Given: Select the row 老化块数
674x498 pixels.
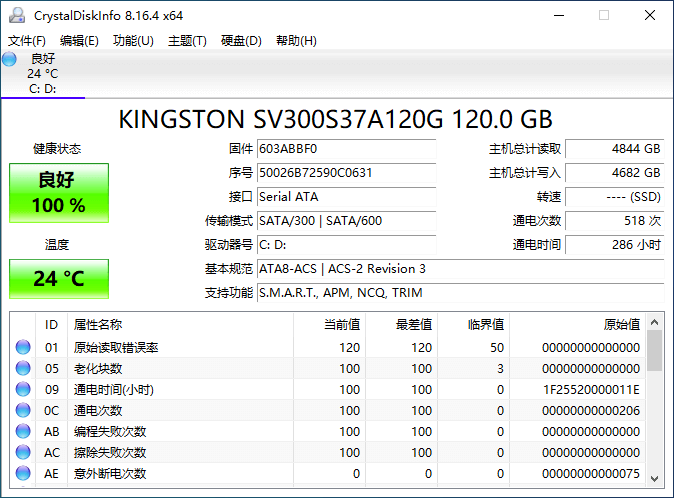Looking at the screenshot, I should [328, 368].
